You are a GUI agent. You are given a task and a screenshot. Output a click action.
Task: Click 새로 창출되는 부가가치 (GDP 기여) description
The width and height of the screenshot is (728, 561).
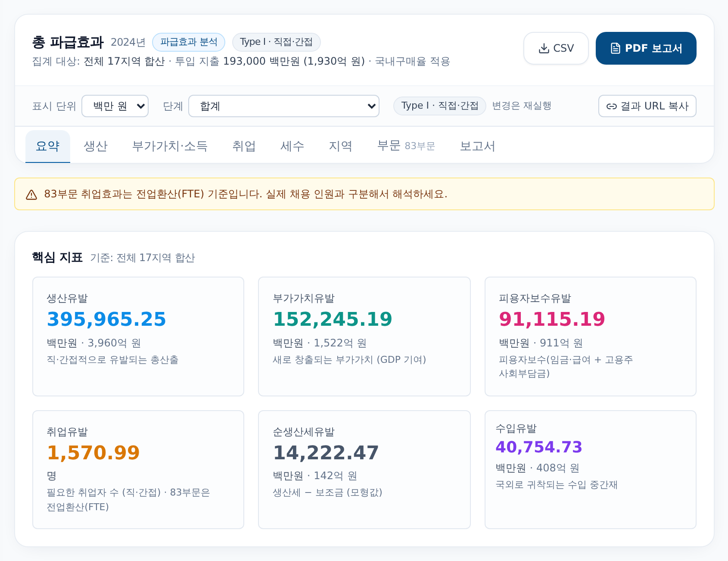(x=349, y=360)
